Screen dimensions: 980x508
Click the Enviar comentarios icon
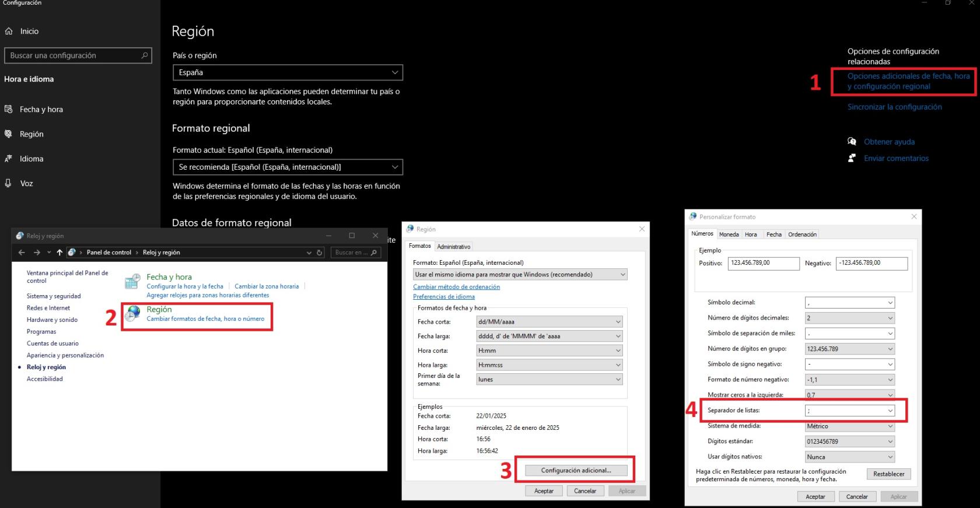click(x=852, y=158)
